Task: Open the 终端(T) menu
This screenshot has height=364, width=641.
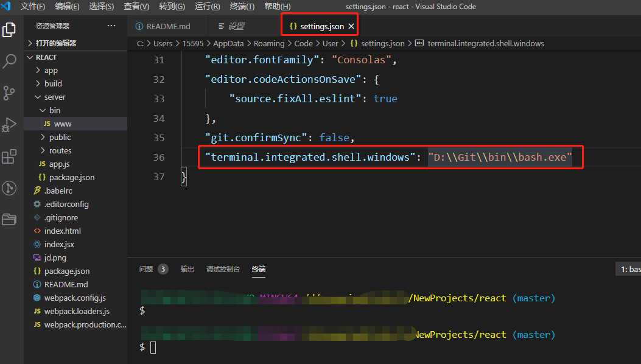Action: click(242, 7)
